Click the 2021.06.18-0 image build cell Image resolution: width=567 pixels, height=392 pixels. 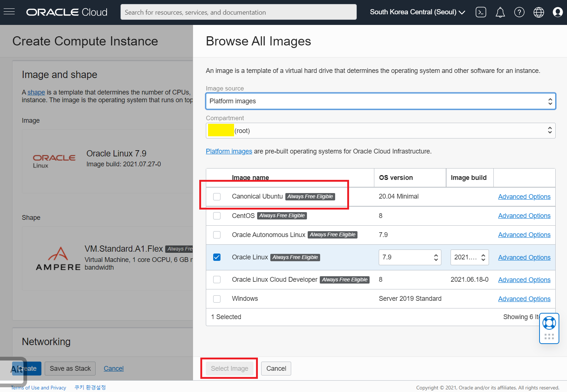470,280
